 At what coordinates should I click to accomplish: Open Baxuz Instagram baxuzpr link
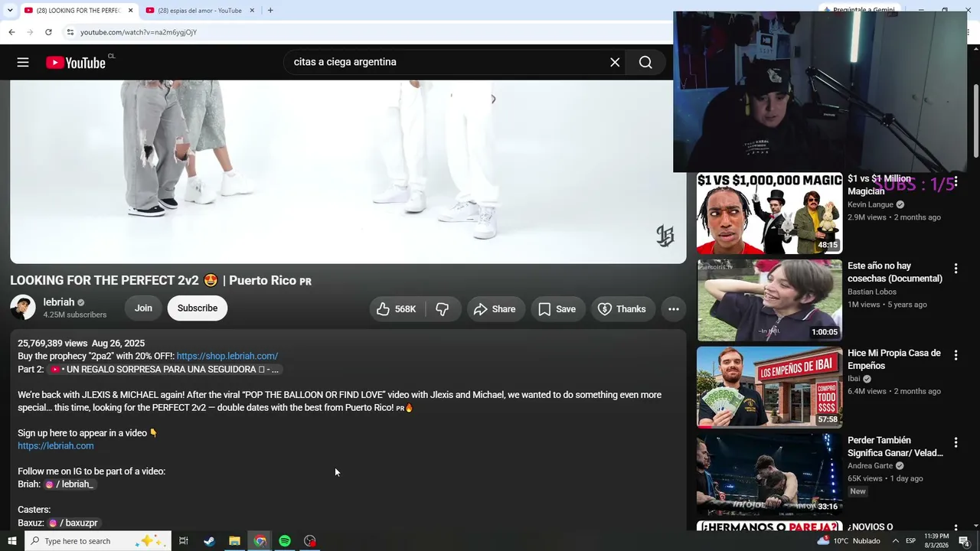point(73,523)
